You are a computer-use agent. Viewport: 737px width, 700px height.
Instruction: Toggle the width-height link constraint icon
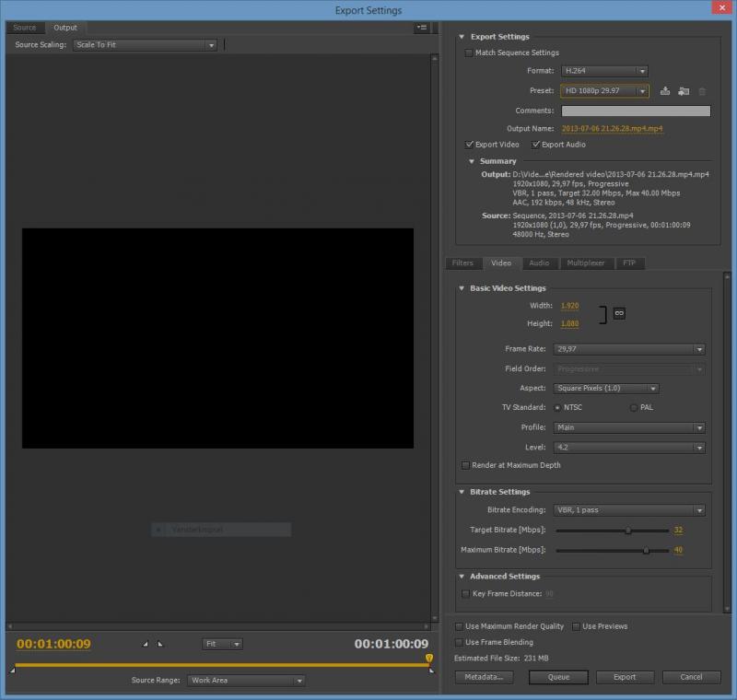pos(619,313)
